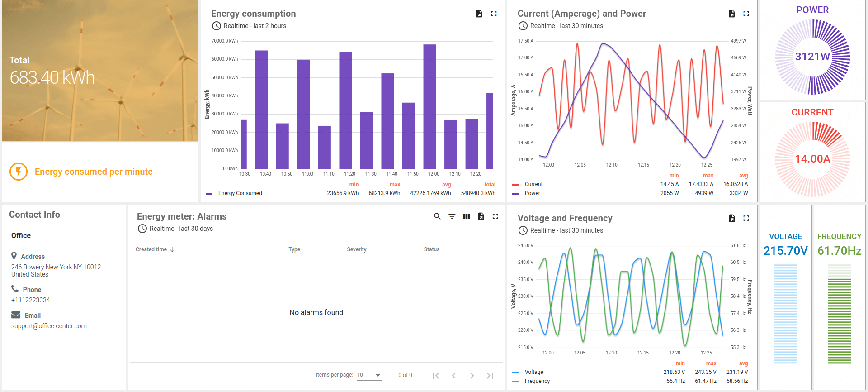Viewport: 868px width, 392px height.
Task: Open the alarms filter icon
Action: tap(452, 216)
